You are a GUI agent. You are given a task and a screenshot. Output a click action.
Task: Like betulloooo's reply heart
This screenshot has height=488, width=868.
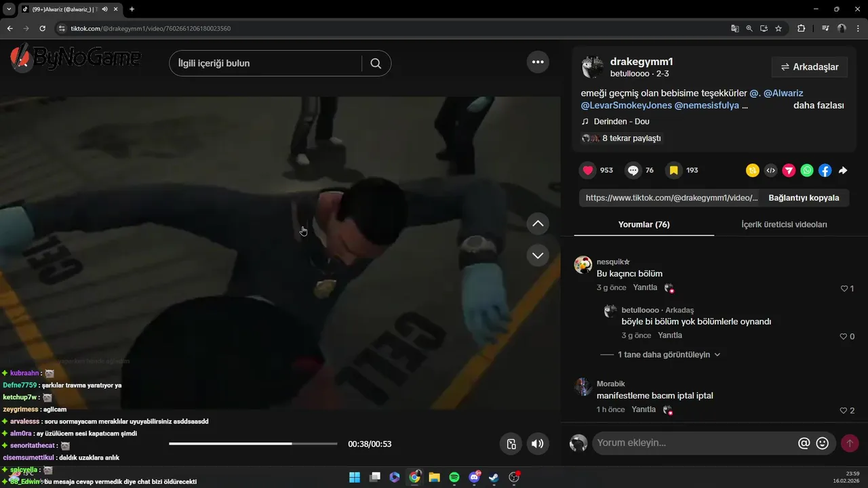pyautogui.click(x=844, y=337)
